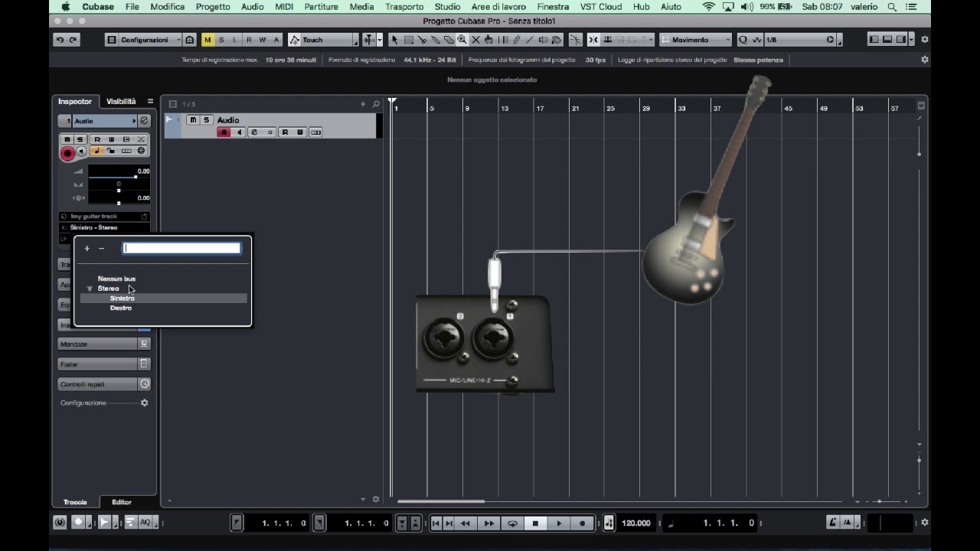Click Add Track plus above track list
The image size is (980, 551).
click(x=363, y=104)
